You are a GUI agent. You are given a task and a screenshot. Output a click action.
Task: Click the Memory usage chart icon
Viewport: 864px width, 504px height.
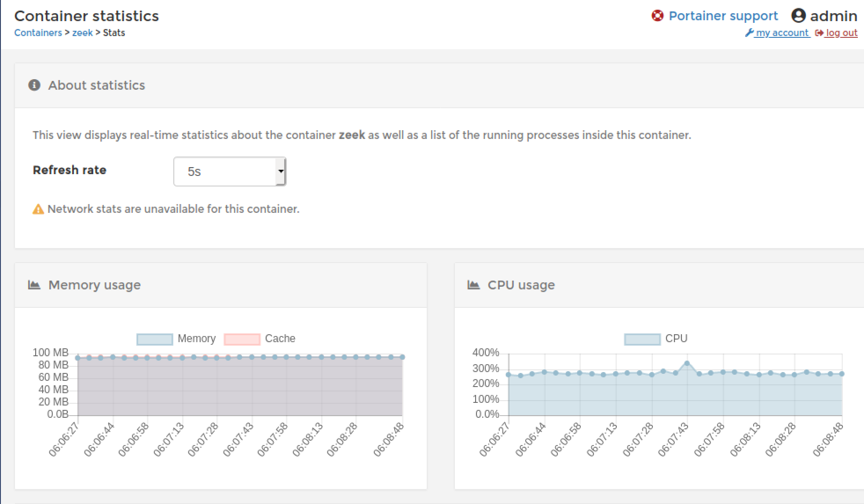click(34, 285)
